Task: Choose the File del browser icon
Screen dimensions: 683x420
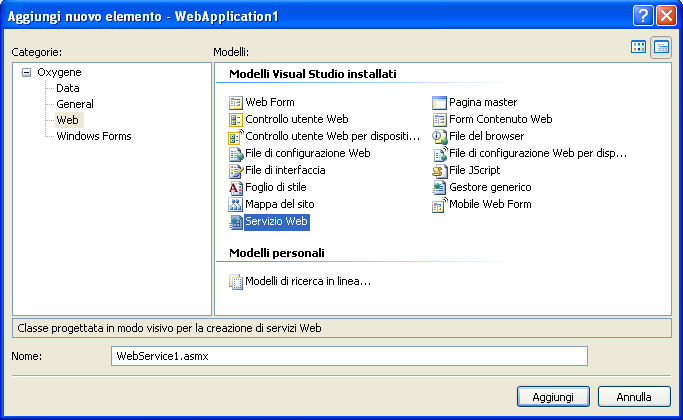Action: 439,137
